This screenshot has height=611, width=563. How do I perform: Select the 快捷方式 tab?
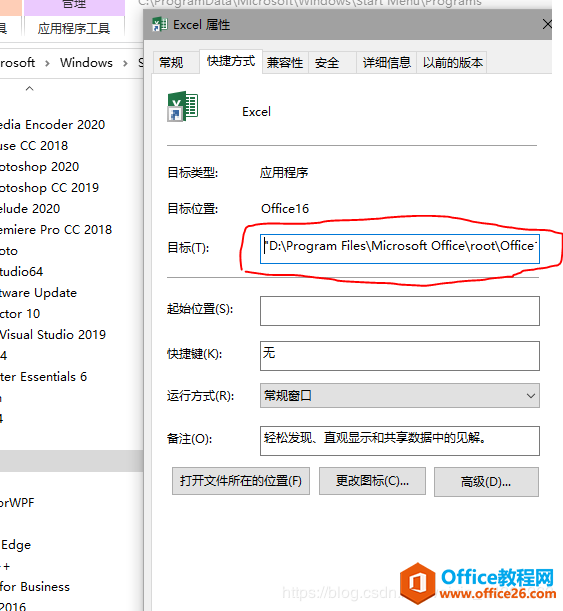click(231, 61)
